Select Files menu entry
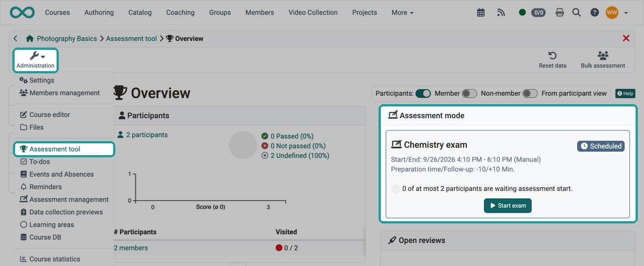 (31, 127)
